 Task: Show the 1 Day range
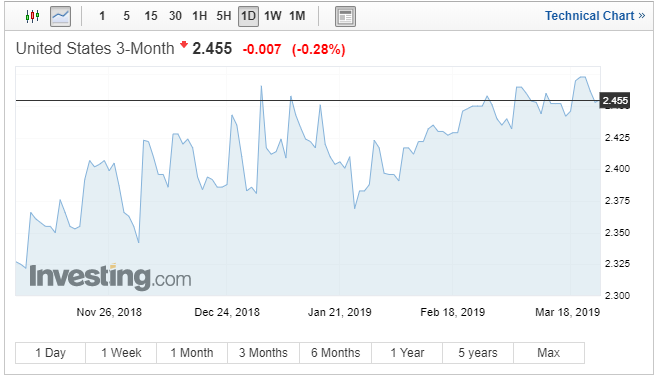coord(50,353)
